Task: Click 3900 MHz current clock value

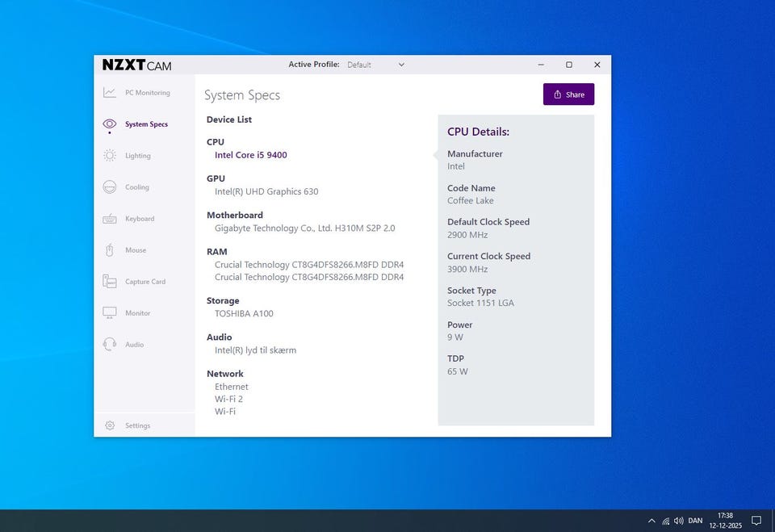Action: (467, 269)
